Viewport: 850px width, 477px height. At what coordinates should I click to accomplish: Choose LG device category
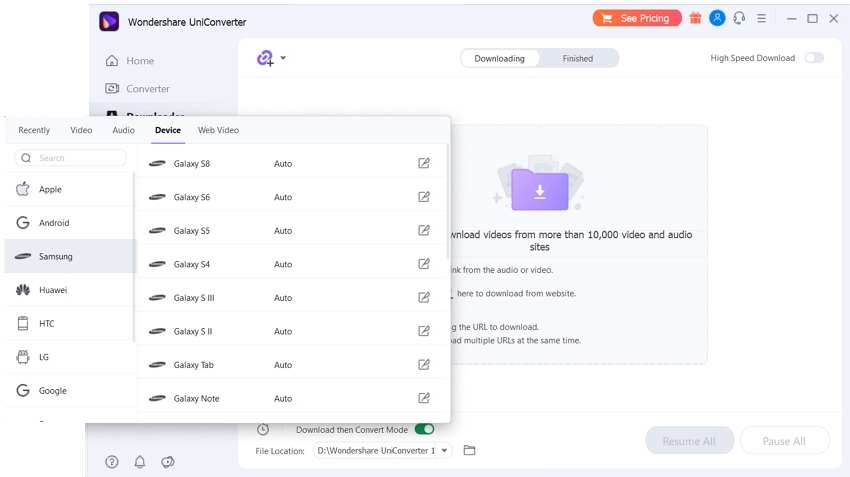(x=69, y=357)
